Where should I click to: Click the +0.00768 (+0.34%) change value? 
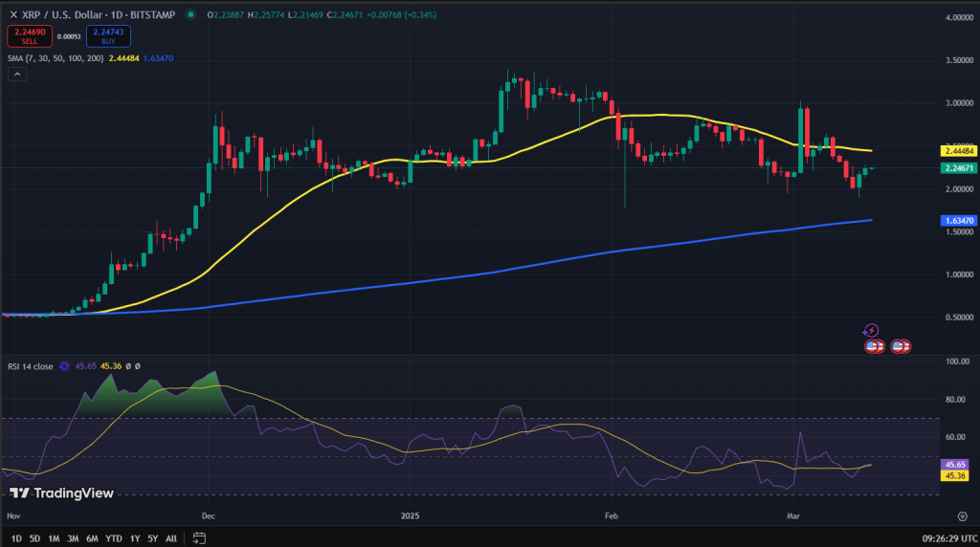point(401,14)
